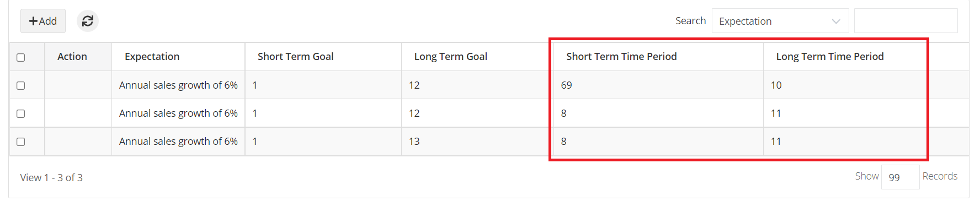Click the Show records count field

900,177
